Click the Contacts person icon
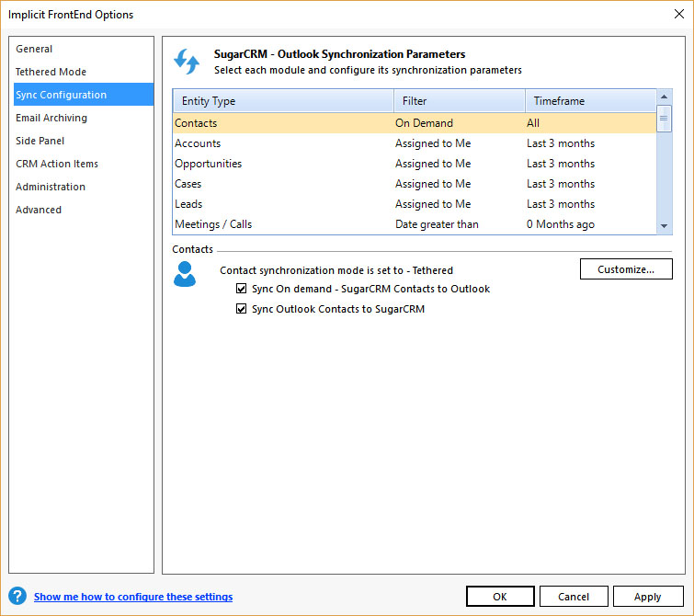The height and width of the screenshot is (616, 694). pyautogui.click(x=185, y=274)
